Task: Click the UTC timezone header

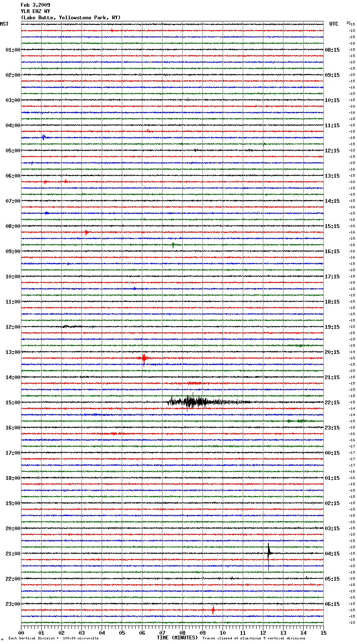Action: pos(334,24)
